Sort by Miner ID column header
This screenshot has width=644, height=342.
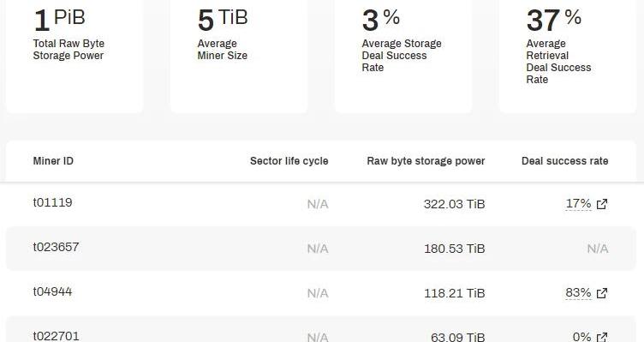tap(53, 161)
